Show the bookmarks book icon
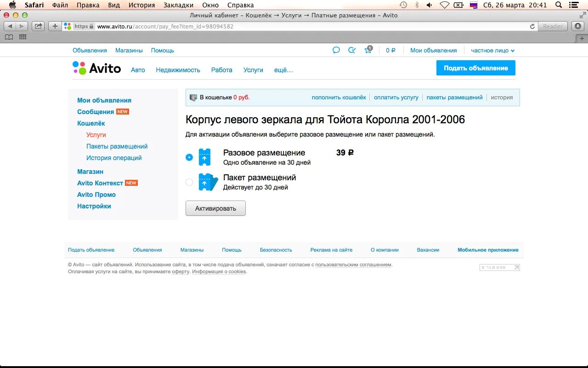588x368 pixels. coord(9,37)
